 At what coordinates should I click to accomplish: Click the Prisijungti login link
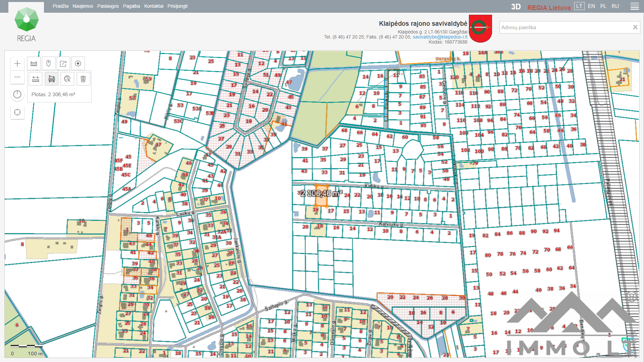177,6
